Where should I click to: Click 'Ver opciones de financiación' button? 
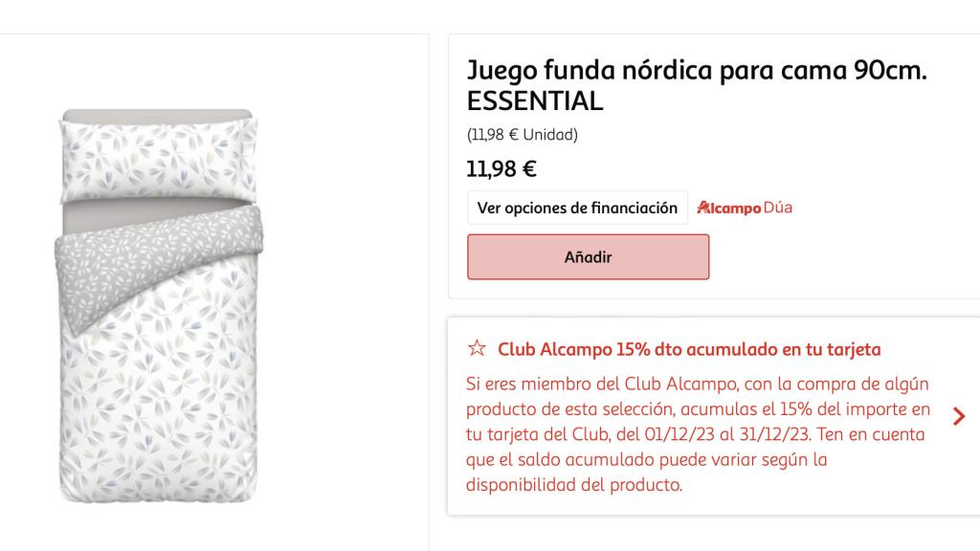point(576,207)
